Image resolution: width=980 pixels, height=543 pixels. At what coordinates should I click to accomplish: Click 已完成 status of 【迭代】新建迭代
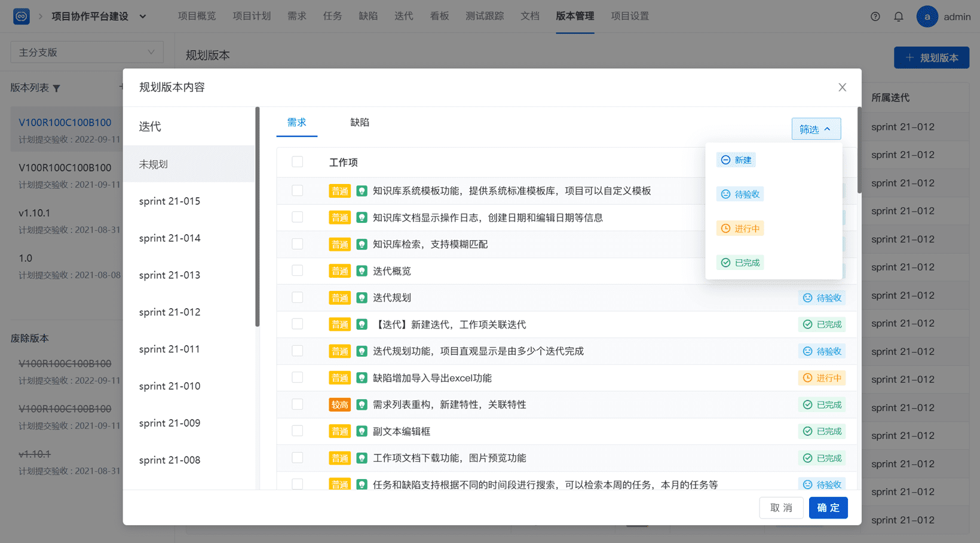pyautogui.click(x=822, y=325)
